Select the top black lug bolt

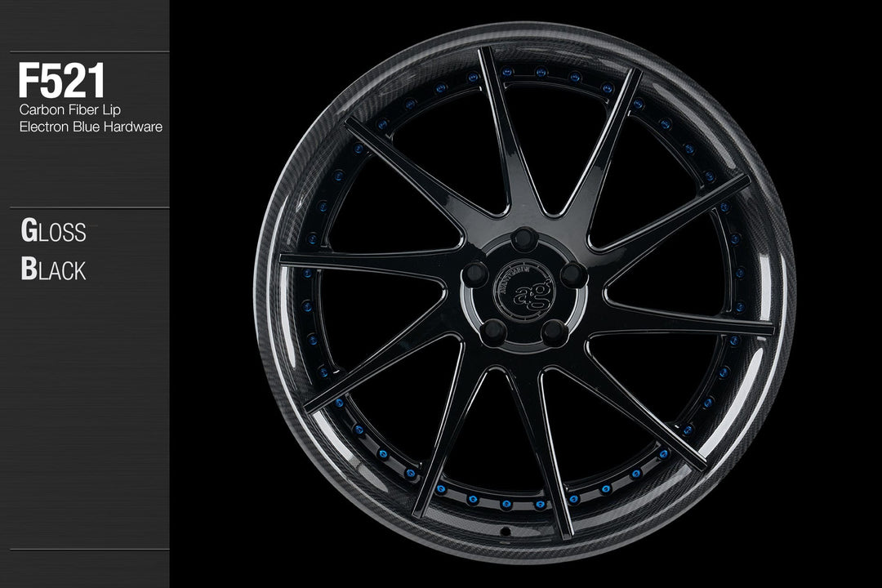click(523, 241)
